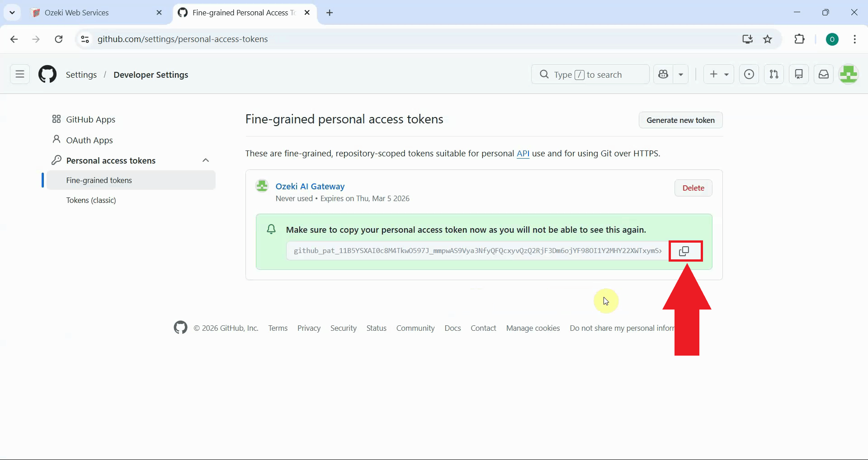Select Fine-grained tokens in sidebar

coord(99,180)
